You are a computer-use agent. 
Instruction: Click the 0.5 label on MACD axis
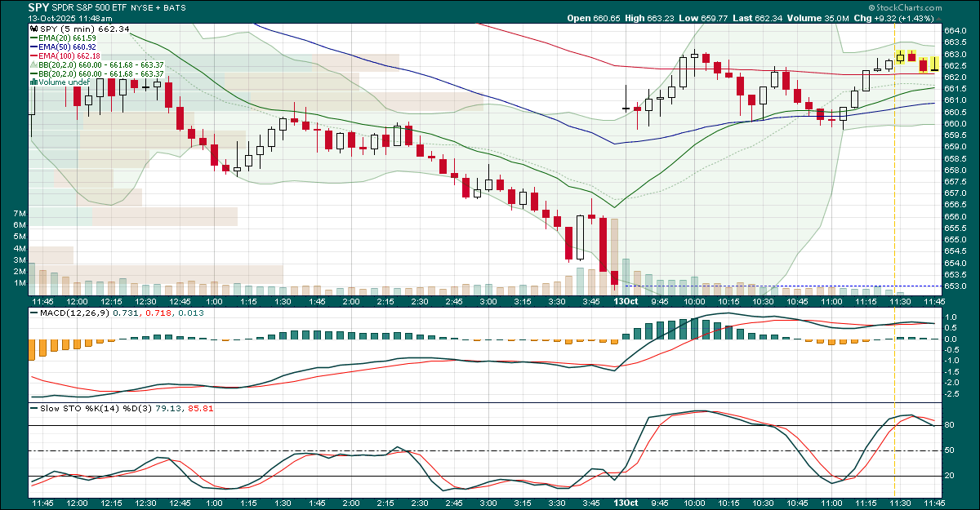point(951,327)
